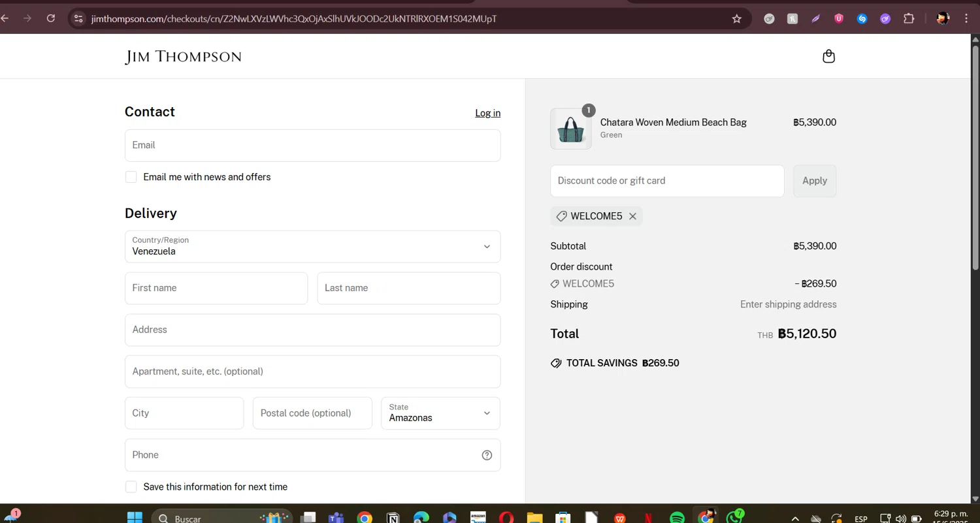Click the ESP language indicator
980x523 pixels.
[861, 519]
